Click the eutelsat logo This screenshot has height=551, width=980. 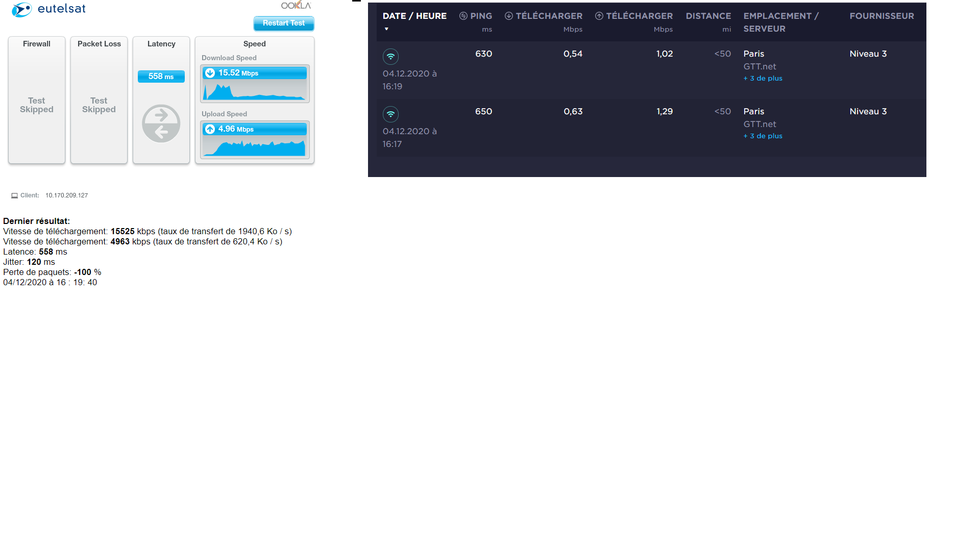coord(48,9)
